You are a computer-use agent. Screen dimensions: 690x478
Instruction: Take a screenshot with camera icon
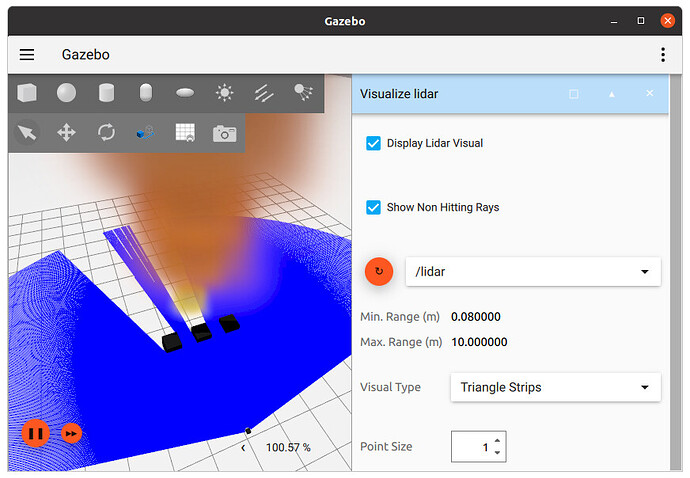(x=224, y=133)
